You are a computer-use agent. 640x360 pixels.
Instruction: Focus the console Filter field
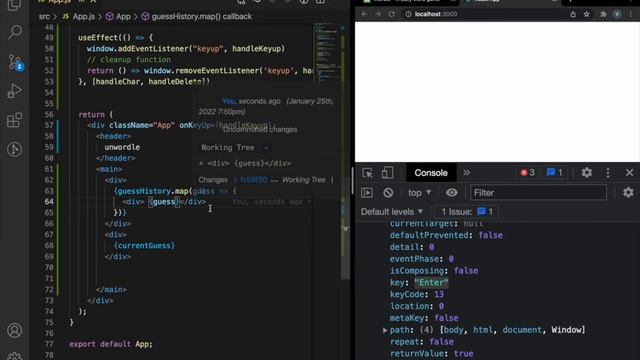[x=538, y=193]
